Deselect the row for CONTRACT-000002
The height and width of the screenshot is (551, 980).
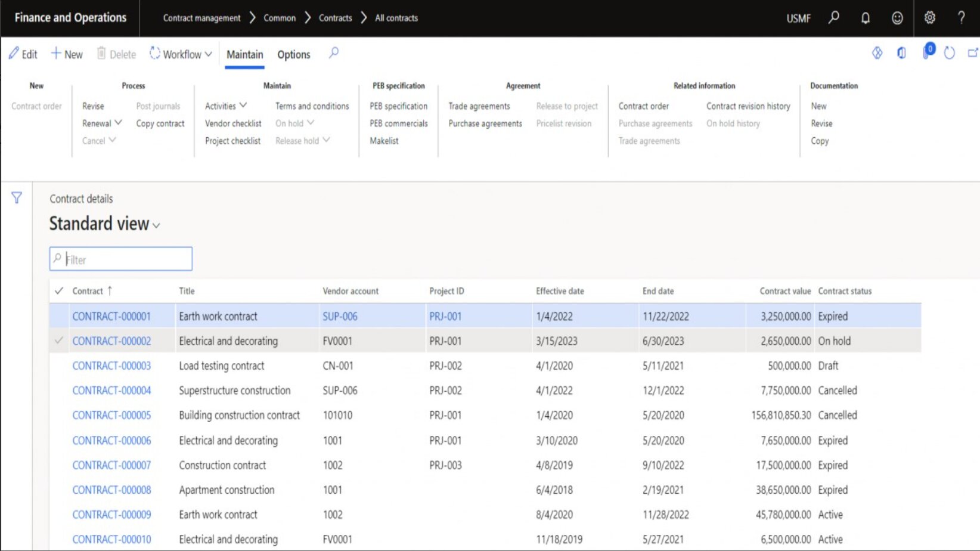pos(59,341)
